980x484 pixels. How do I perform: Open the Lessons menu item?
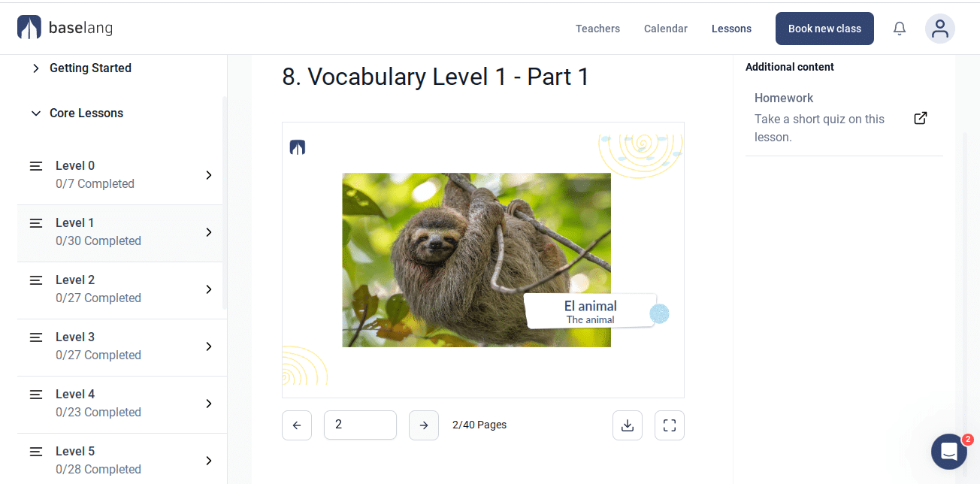(731, 29)
